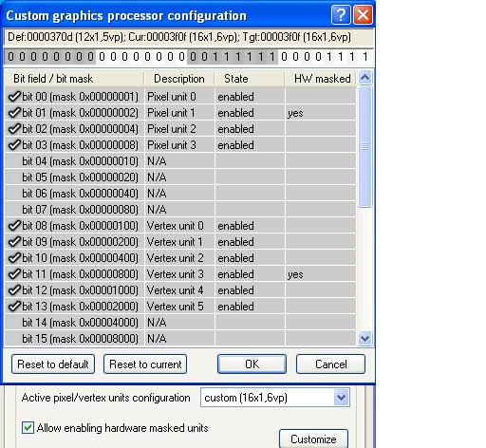Select row bit 15 (mask 0x00008000)

coord(180,339)
